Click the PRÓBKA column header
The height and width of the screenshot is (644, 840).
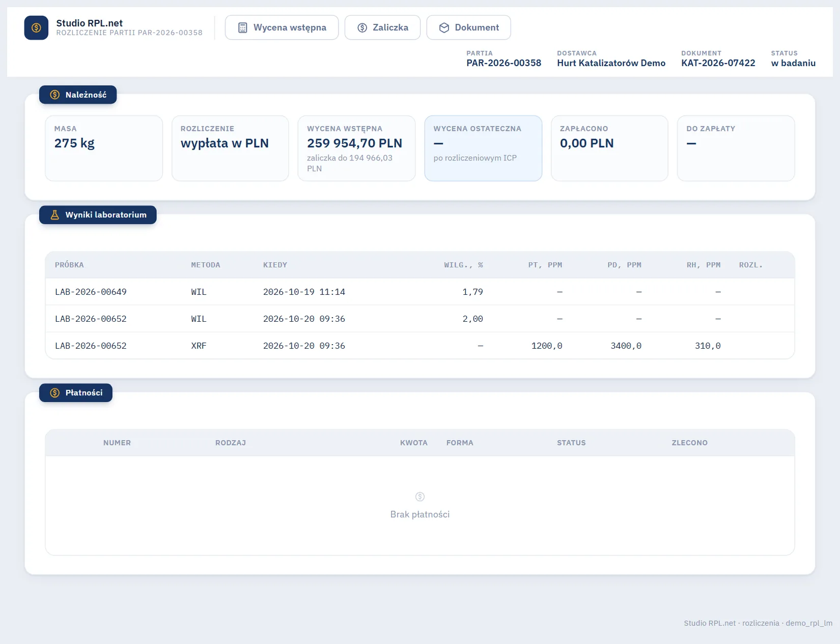click(69, 265)
